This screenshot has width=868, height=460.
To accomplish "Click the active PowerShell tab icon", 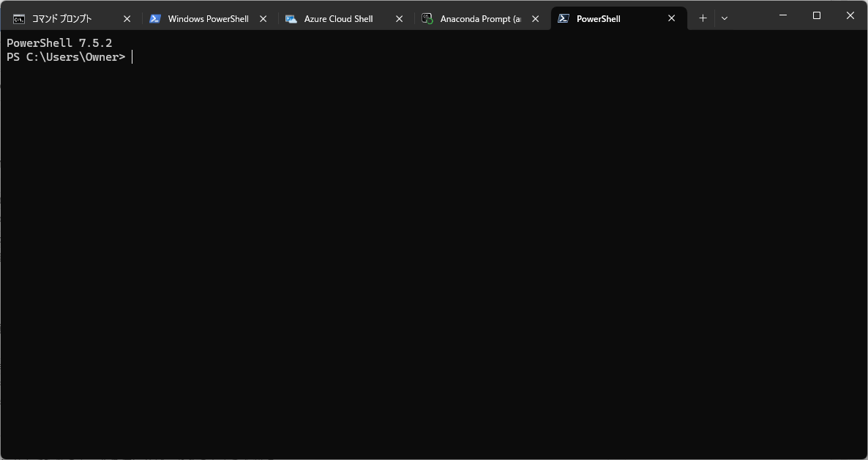I will tap(564, 19).
